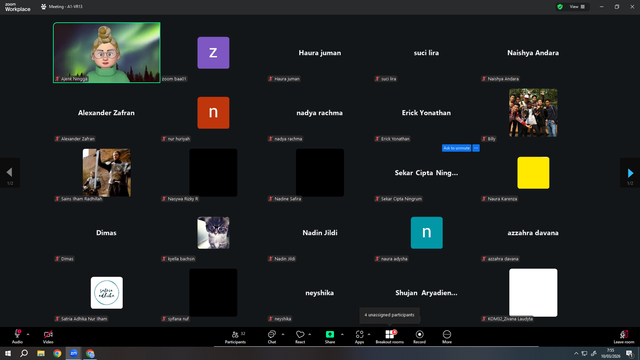Viewport: 640px width, 360px height.
Task: Click the green encryption shield icon
Action: [560, 7]
